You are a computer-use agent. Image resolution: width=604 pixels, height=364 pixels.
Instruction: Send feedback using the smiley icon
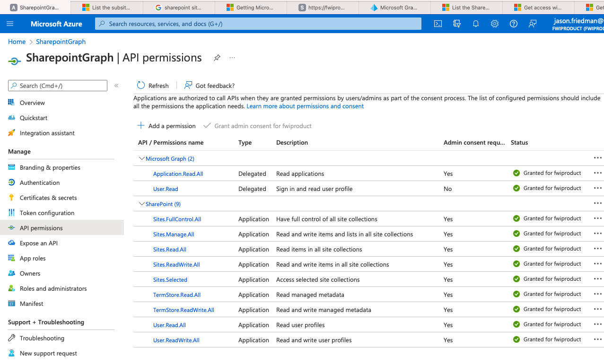coord(533,23)
